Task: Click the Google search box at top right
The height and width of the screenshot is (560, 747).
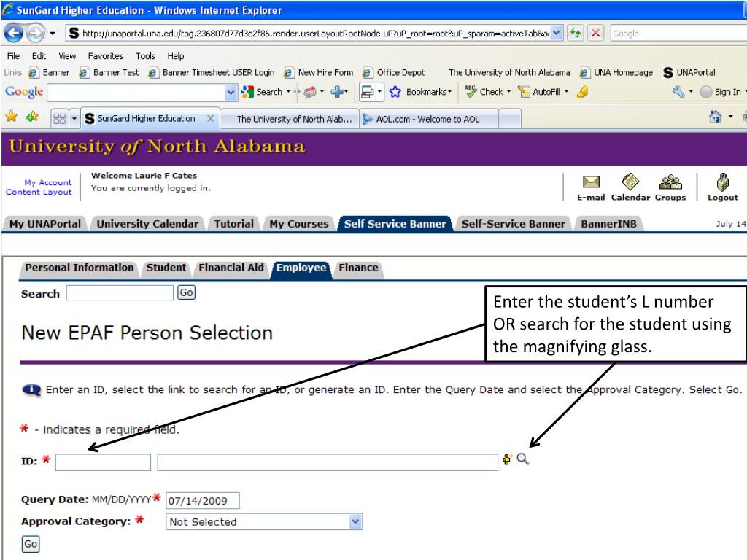Action: coord(678,34)
